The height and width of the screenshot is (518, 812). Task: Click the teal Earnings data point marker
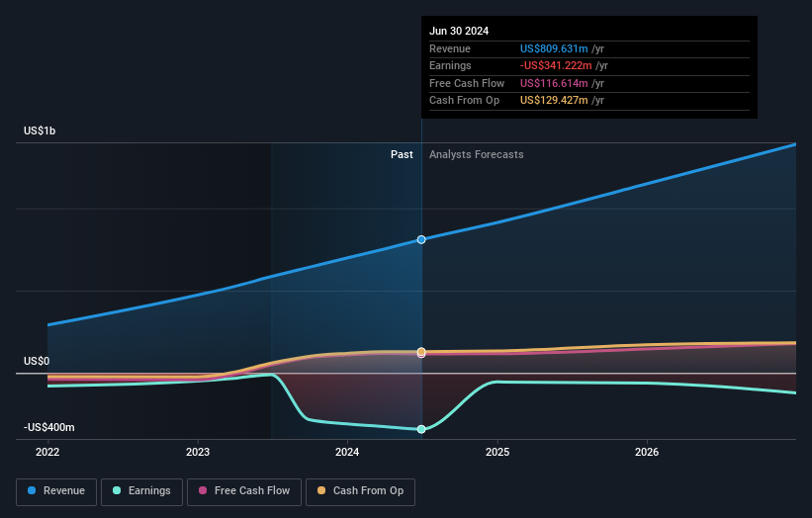pyautogui.click(x=421, y=429)
